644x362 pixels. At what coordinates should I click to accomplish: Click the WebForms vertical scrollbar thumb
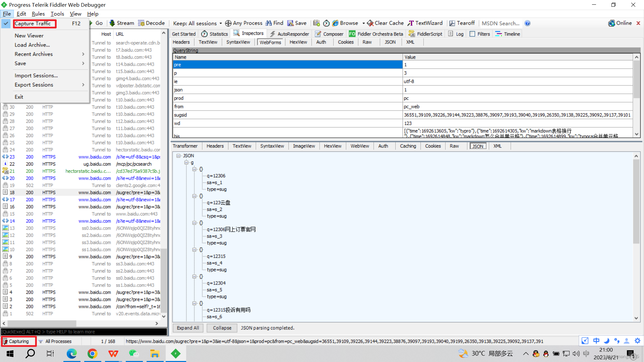[x=636, y=79]
